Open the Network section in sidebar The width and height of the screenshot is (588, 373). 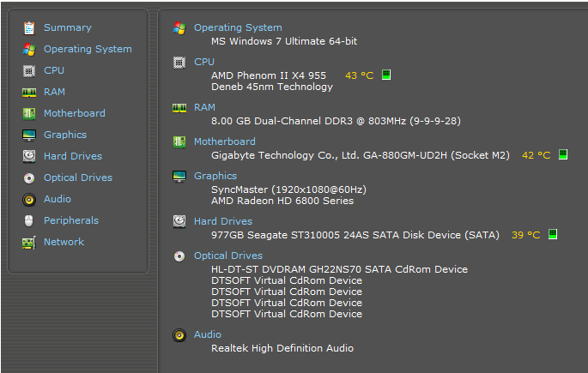tap(64, 242)
